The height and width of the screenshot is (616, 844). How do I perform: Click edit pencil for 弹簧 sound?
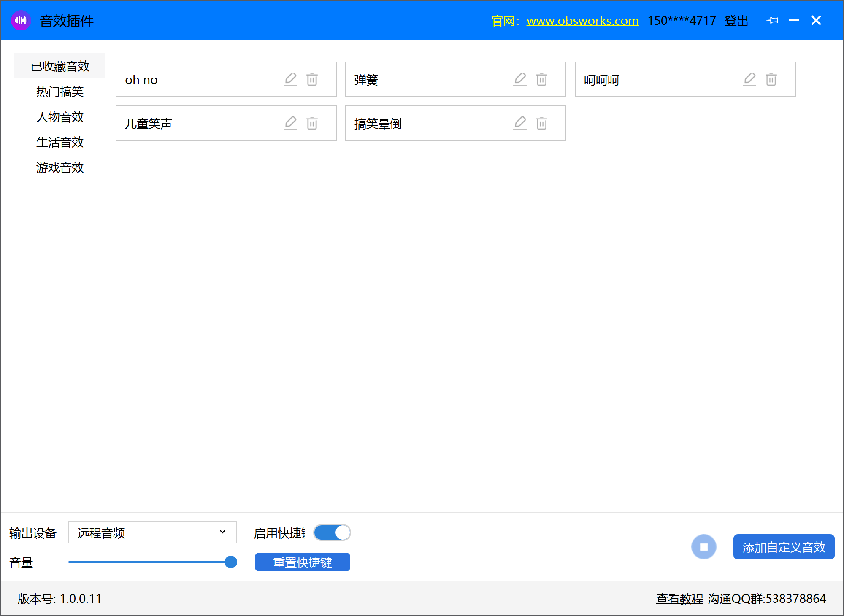coord(520,79)
